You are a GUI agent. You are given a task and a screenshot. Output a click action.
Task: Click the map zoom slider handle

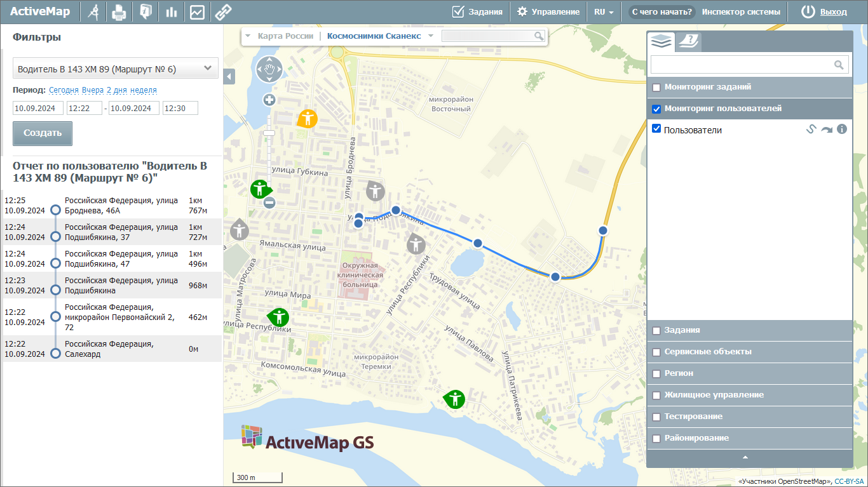click(269, 133)
